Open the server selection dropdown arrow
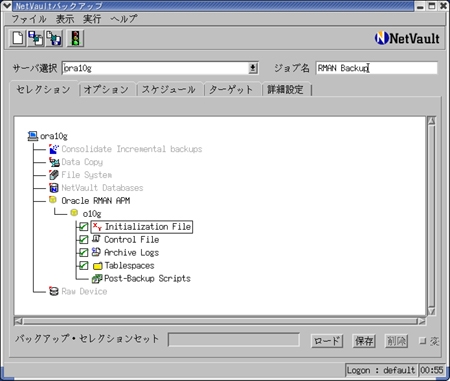Screen dimensions: 450x381 coord(253,68)
